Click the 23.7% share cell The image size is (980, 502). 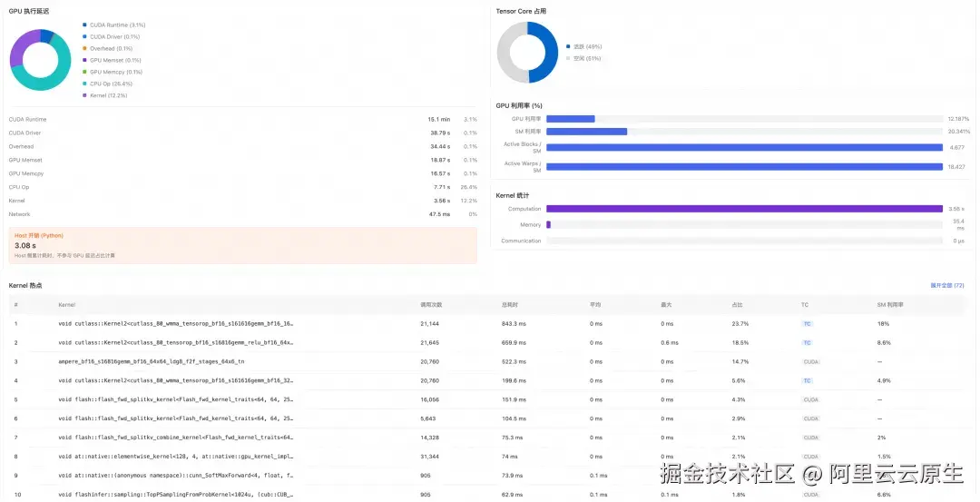[740, 324]
